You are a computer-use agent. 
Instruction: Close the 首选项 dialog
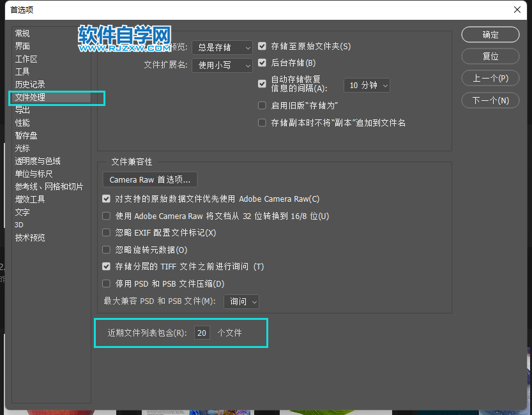click(517, 10)
